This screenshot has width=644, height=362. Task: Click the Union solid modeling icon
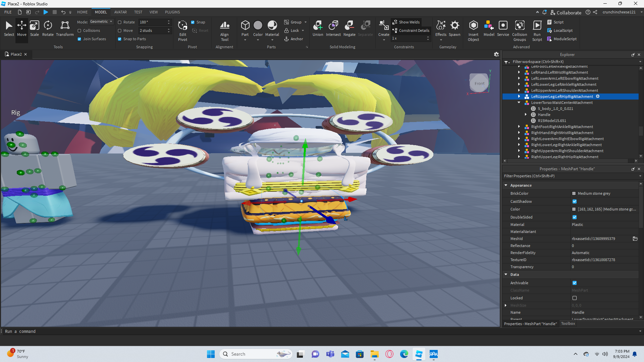[x=318, y=28]
